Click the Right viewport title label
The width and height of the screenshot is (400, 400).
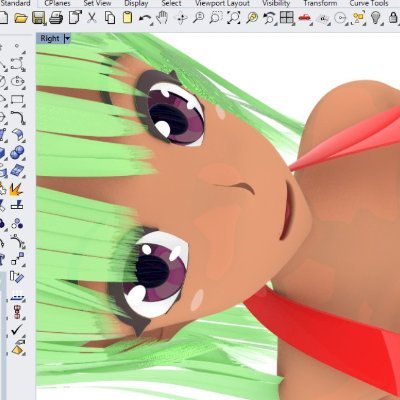(50, 39)
